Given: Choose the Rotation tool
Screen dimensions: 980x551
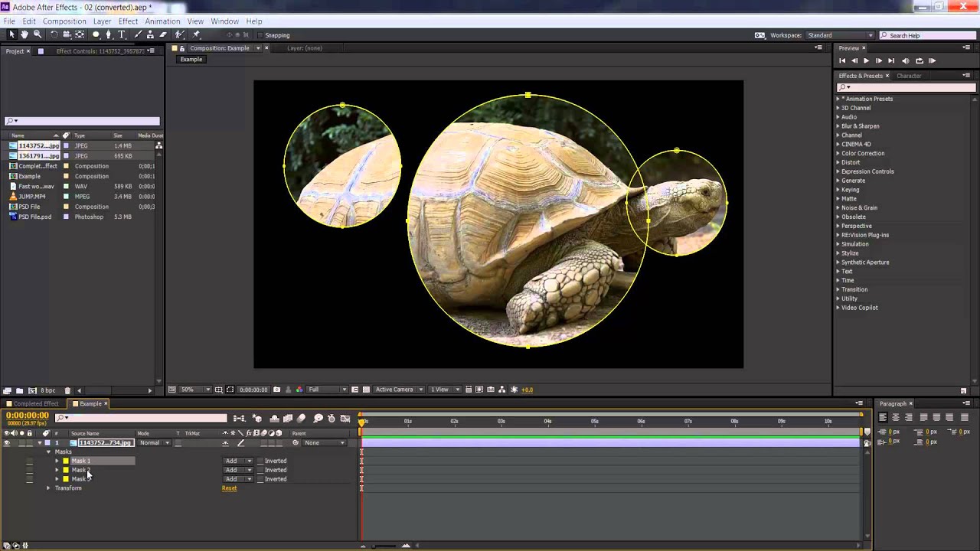Looking at the screenshot, I should [x=54, y=34].
